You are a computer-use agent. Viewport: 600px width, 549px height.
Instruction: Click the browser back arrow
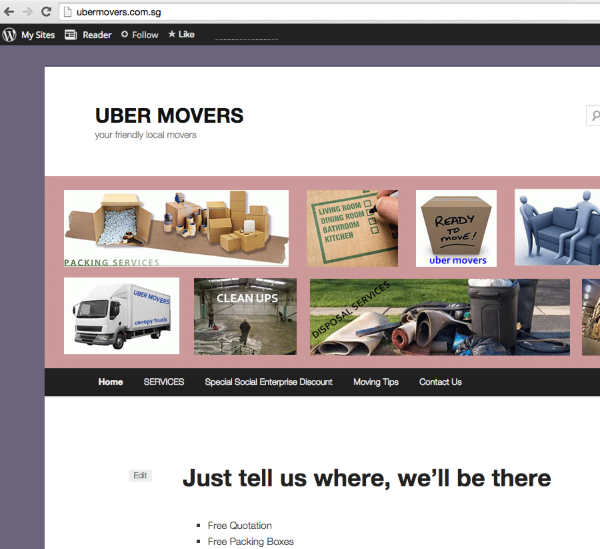coord(9,12)
